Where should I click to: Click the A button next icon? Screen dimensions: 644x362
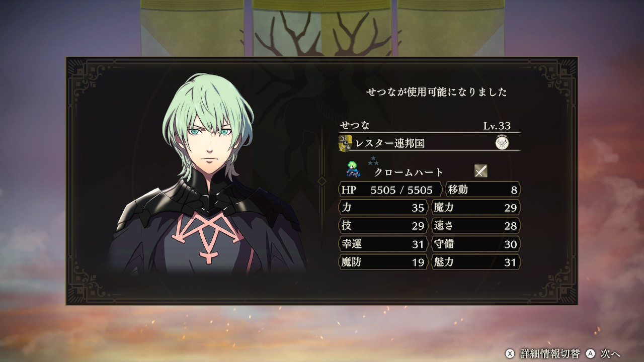click(x=591, y=353)
